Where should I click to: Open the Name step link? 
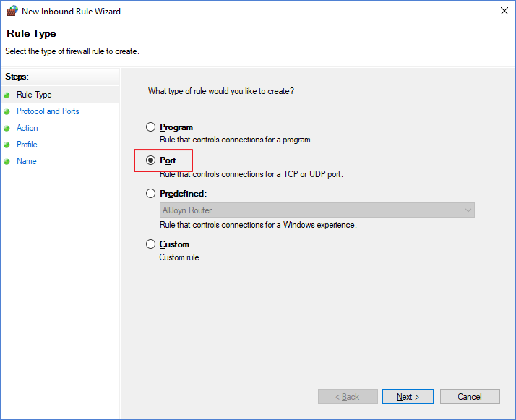[27, 161]
